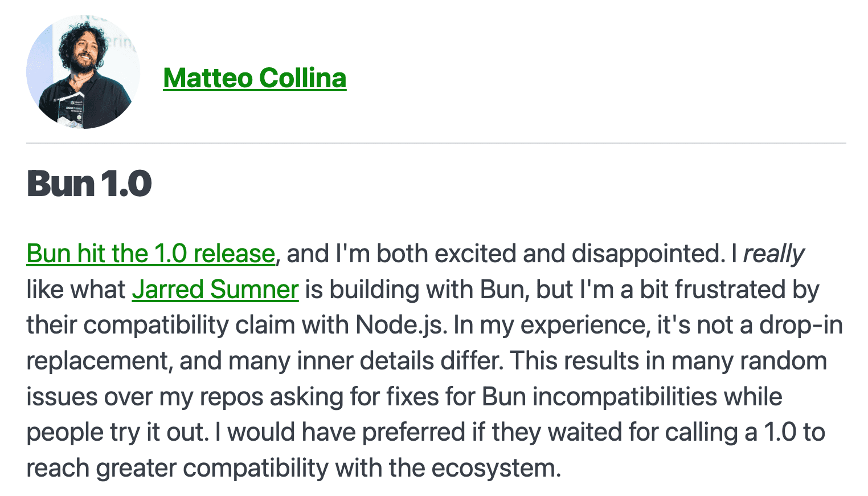This screenshot has width=868, height=496.
Task: Click Matteo Collina's profile photo
Action: click(83, 72)
